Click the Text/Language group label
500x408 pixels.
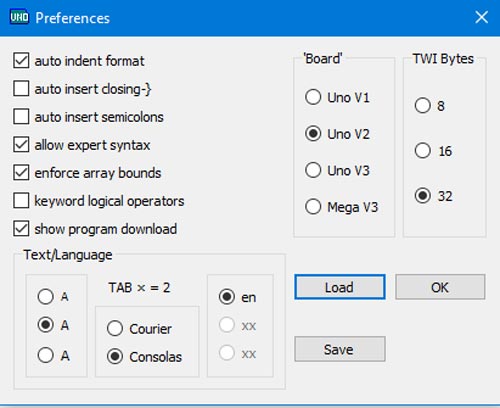(68, 255)
